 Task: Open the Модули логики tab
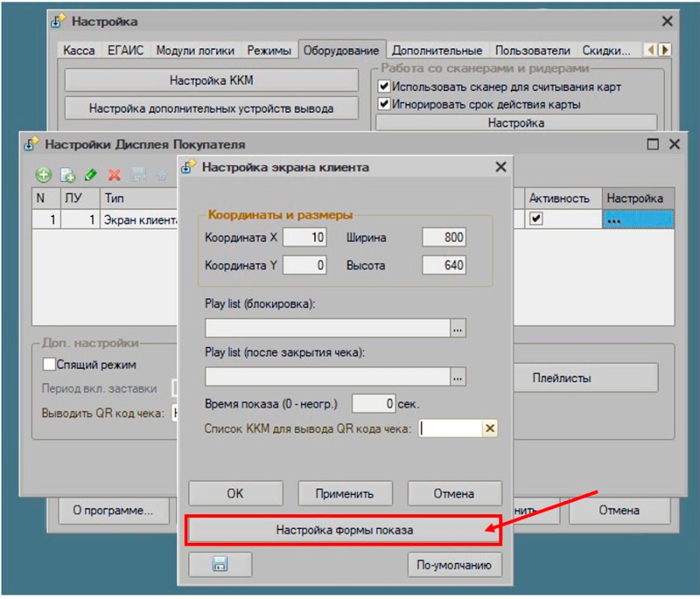coord(195,50)
